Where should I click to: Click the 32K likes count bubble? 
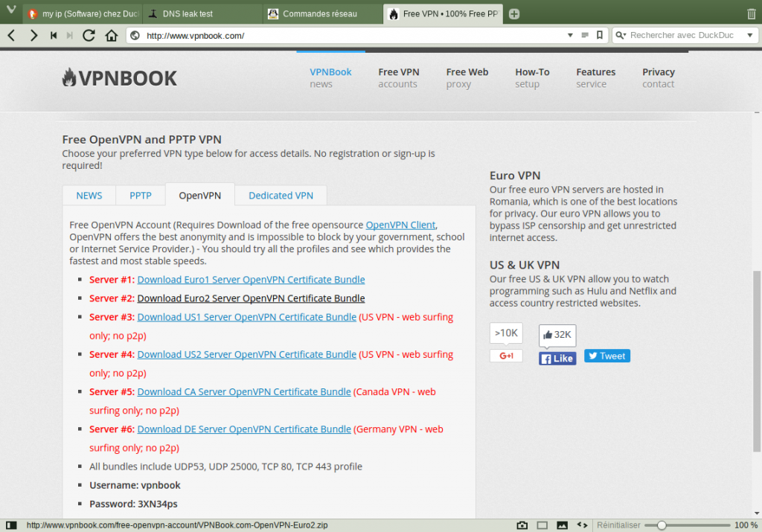click(557, 335)
